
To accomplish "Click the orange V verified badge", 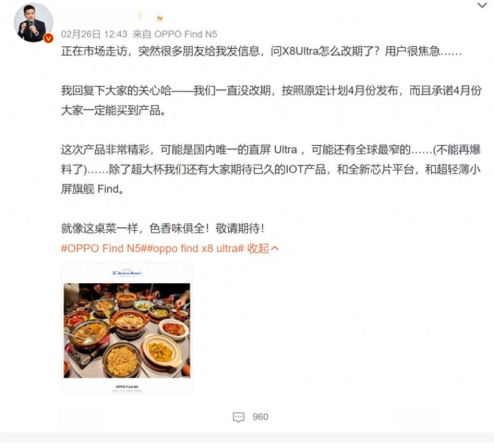I will pyautogui.click(x=48, y=38).
